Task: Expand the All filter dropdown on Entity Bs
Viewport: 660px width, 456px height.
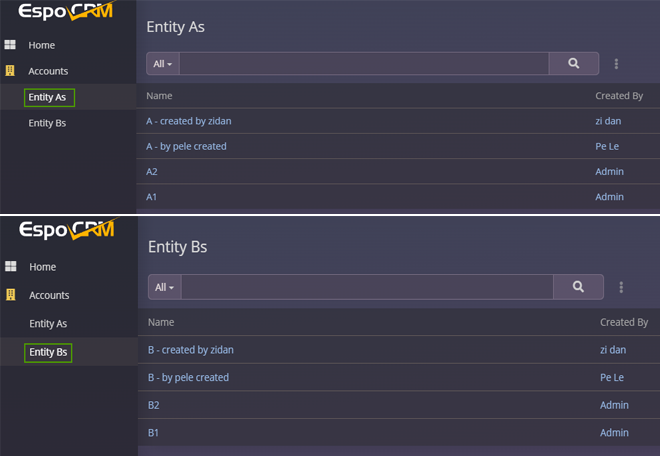Action: pyautogui.click(x=165, y=287)
